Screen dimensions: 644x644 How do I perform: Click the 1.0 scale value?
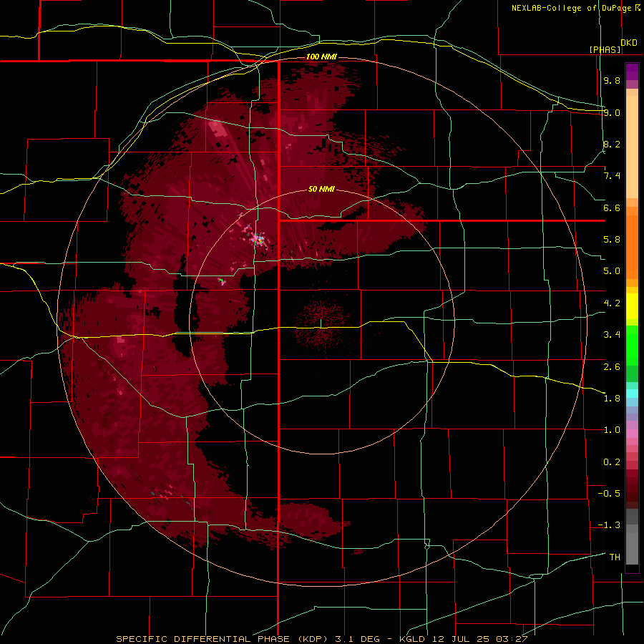[612, 430]
